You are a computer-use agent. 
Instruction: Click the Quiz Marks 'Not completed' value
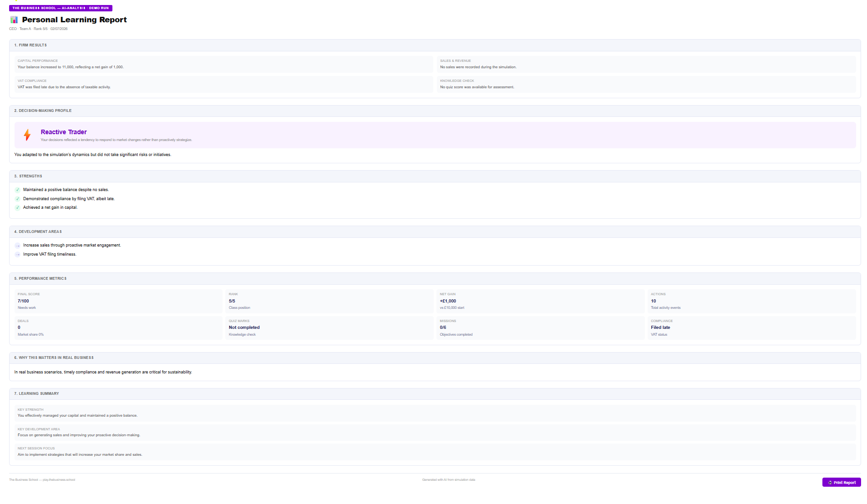point(244,328)
